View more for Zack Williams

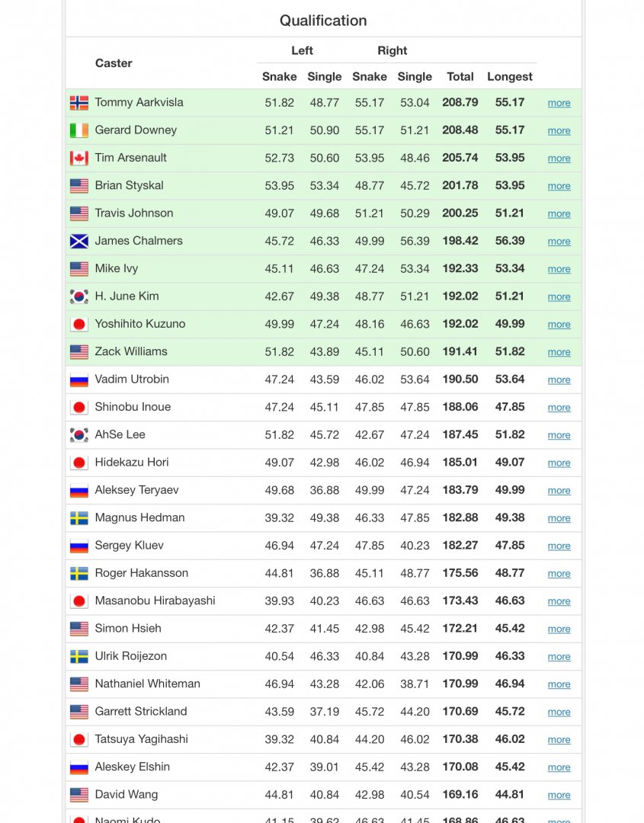[559, 352]
